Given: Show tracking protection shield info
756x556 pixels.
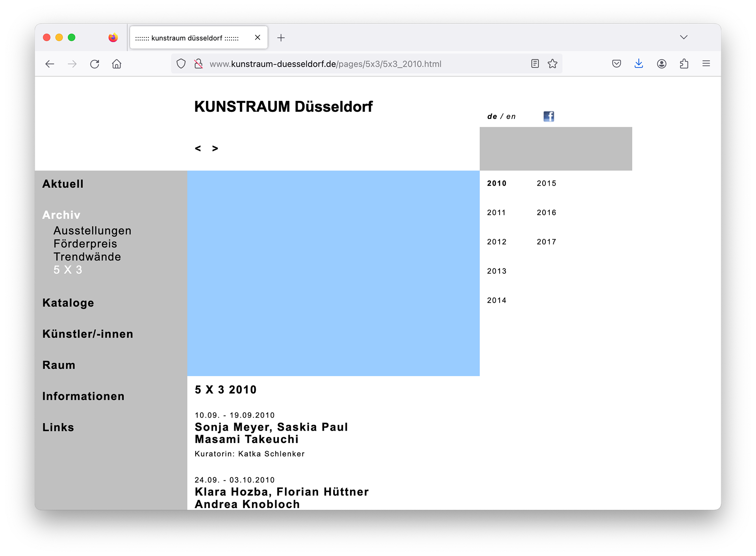Looking at the screenshot, I should (x=181, y=64).
